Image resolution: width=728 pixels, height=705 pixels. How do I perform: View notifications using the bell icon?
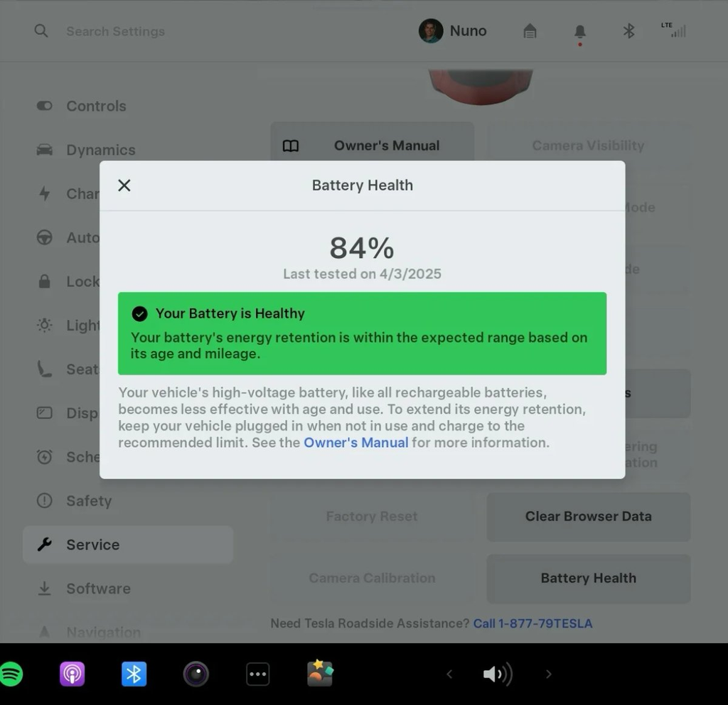point(579,31)
